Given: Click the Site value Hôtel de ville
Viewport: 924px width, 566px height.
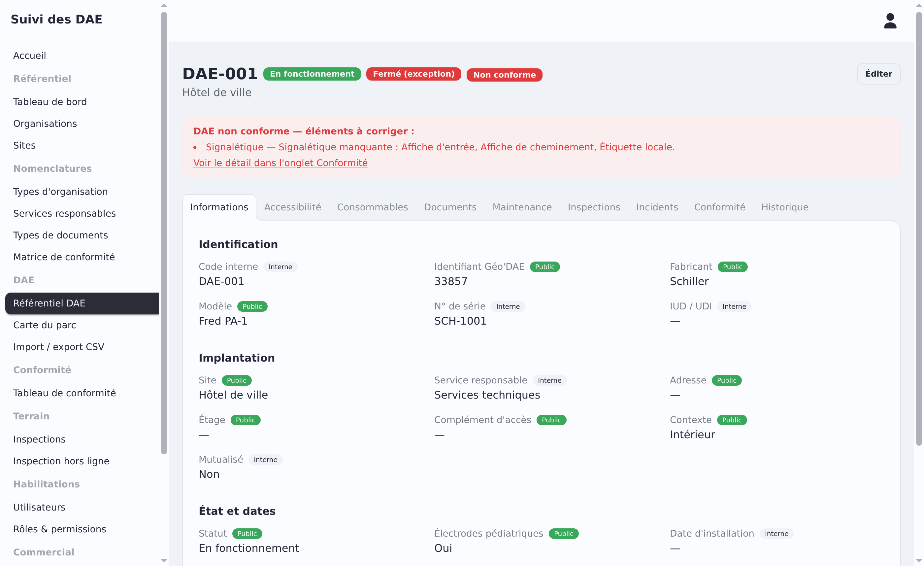Looking at the screenshot, I should tap(233, 395).
